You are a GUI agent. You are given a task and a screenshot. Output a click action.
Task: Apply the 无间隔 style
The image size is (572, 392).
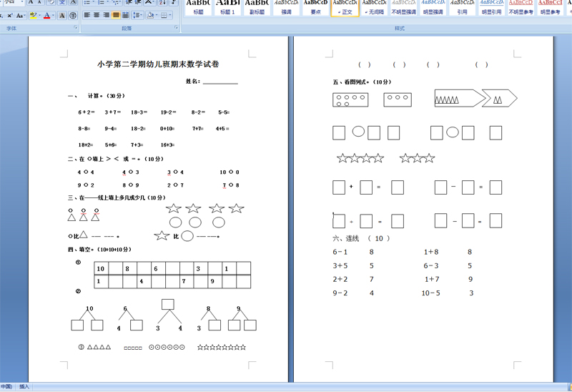click(374, 7)
